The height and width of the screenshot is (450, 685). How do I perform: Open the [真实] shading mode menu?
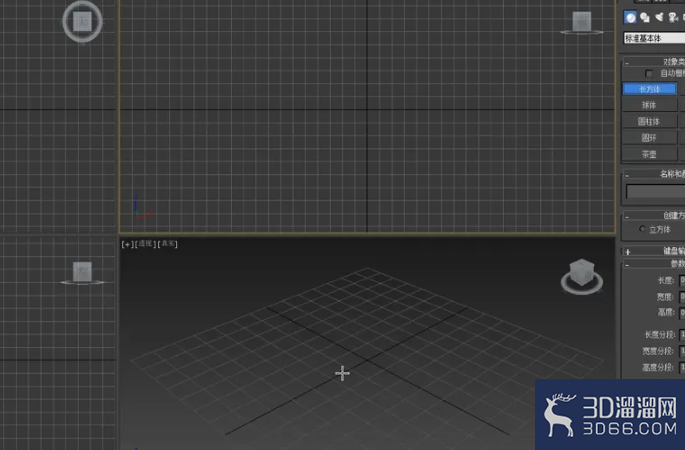[167, 244]
